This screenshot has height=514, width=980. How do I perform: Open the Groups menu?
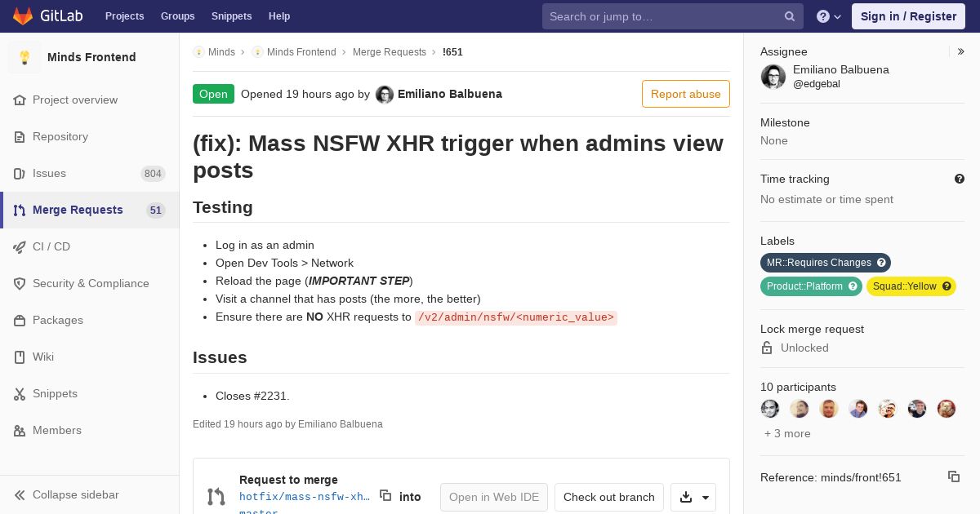coord(178,16)
